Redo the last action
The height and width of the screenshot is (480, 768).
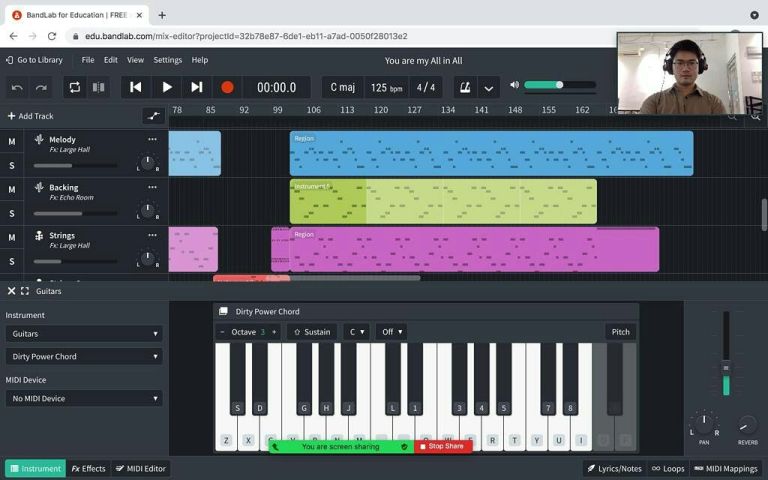41,88
